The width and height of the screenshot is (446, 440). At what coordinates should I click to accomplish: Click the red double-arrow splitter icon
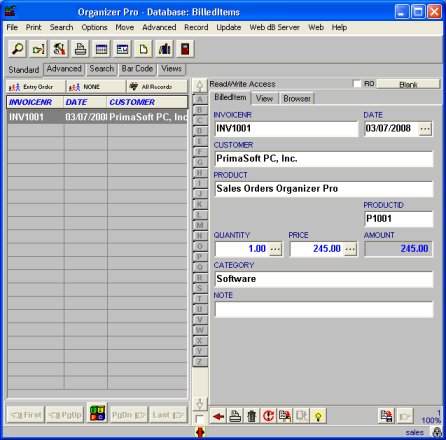point(200,432)
